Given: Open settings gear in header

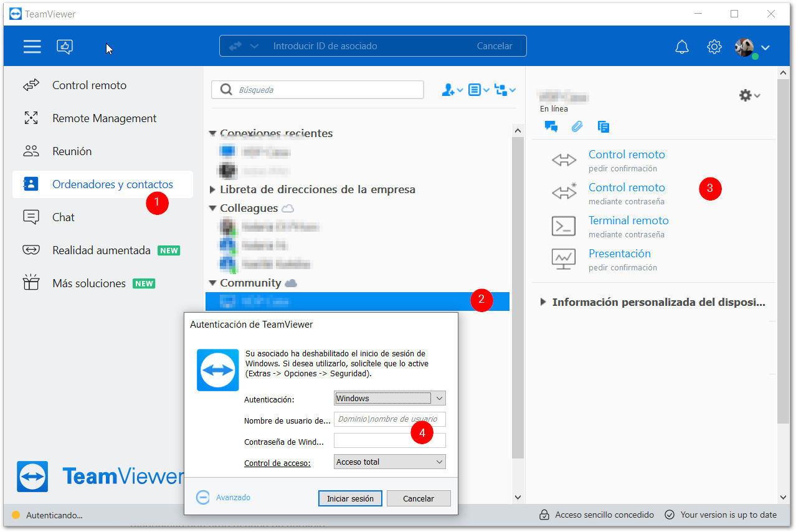Looking at the screenshot, I should (x=714, y=47).
